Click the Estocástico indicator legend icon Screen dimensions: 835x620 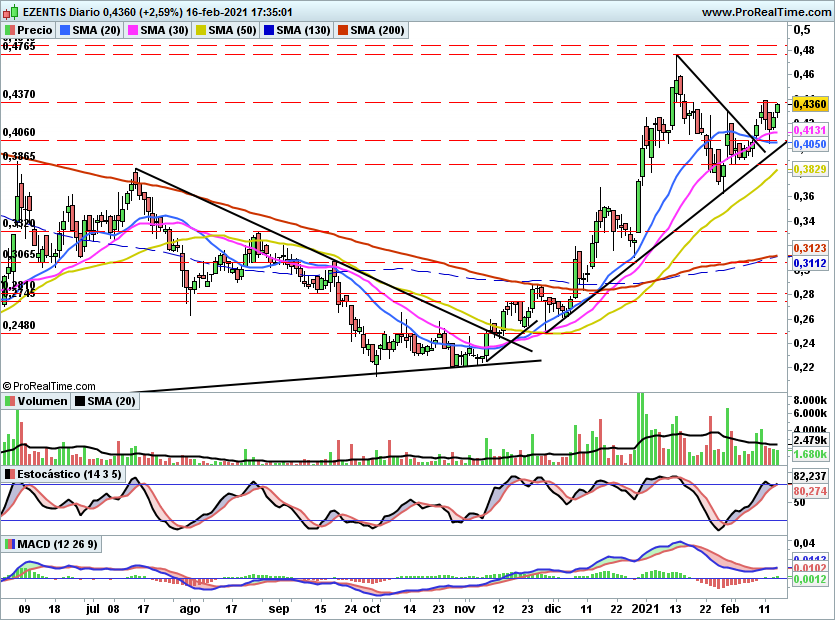[10, 473]
